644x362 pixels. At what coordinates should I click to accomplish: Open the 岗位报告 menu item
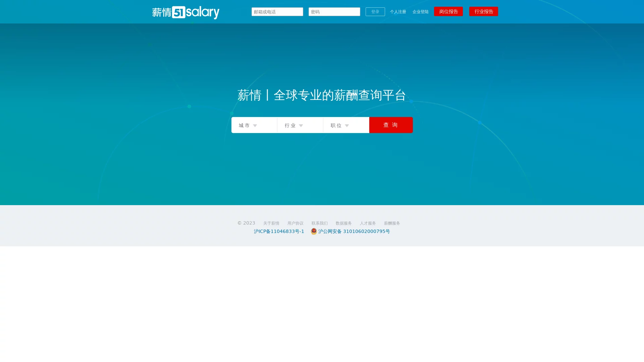tap(448, 11)
